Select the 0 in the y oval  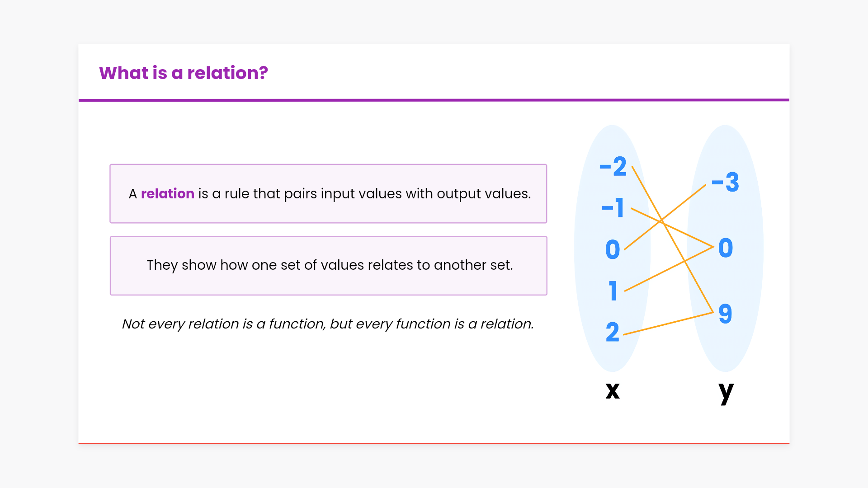click(x=726, y=248)
